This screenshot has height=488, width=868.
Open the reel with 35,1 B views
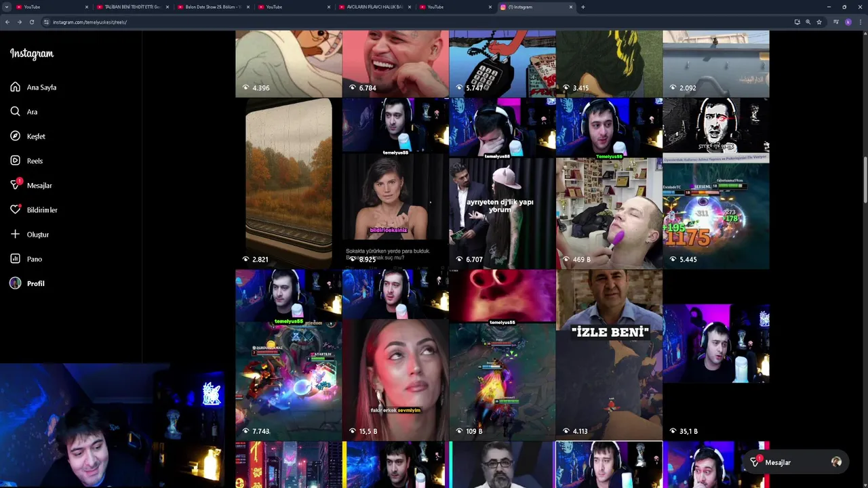coord(716,355)
